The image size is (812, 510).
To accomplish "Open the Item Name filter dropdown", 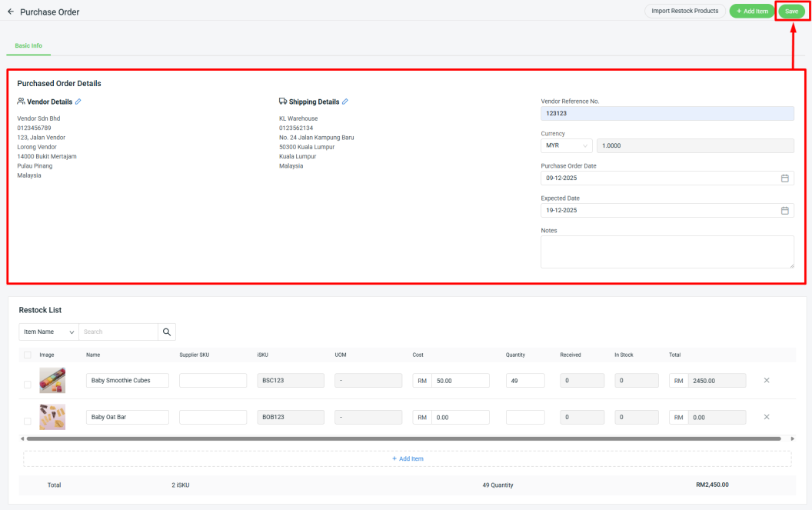I will pos(48,332).
